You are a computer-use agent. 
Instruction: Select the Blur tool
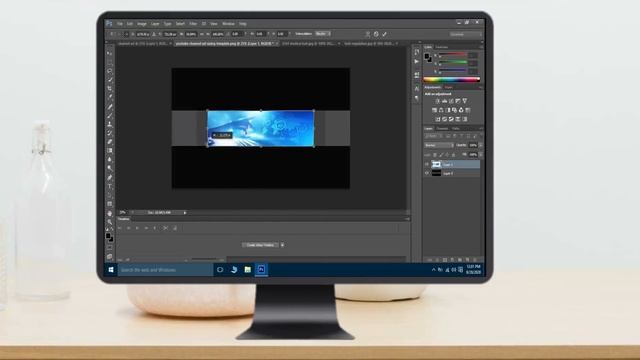pyautogui.click(x=109, y=159)
